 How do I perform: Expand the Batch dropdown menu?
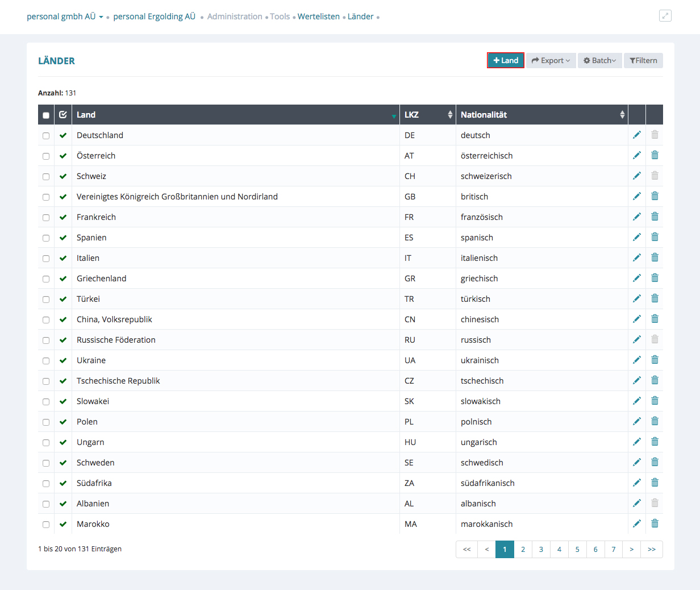coord(599,60)
